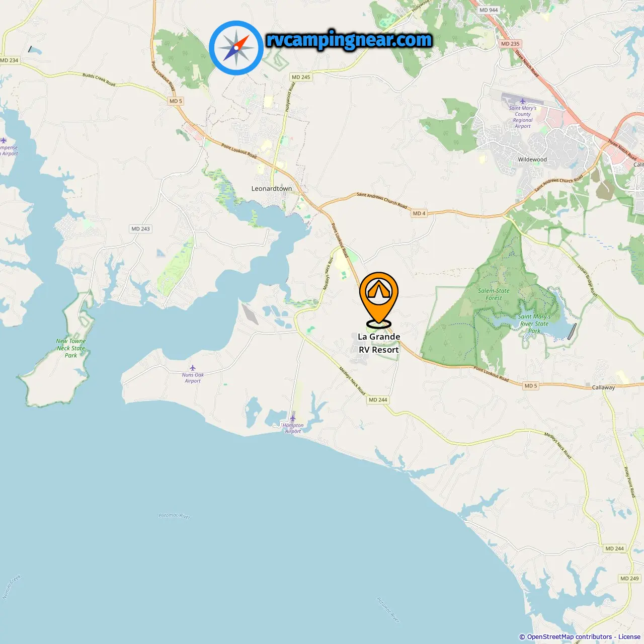The height and width of the screenshot is (644, 644).
Task: Click the blue compass logo icon
Action: click(x=236, y=48)
